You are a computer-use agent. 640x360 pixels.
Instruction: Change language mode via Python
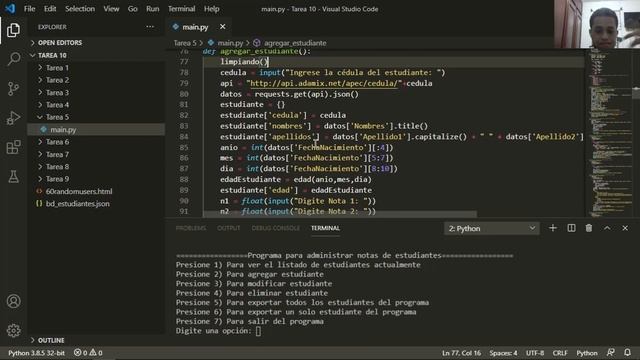pyautogui.click(x=587, y=353)
